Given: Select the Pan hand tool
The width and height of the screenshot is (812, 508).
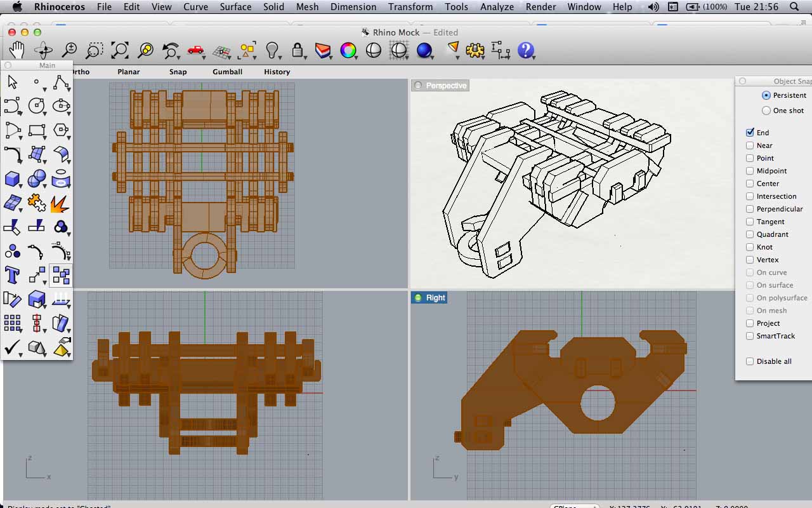Looking at the screenshot, I should pyautogui.click(x=16, y=50).
